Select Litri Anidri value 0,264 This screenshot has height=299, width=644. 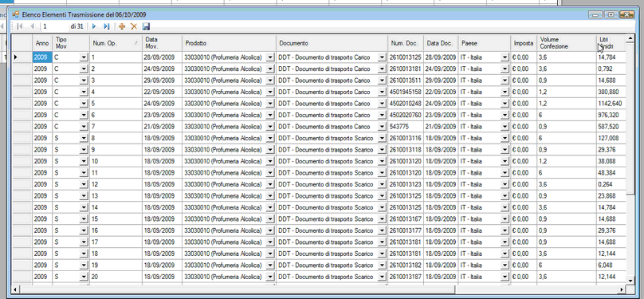(x=611, y=184)
